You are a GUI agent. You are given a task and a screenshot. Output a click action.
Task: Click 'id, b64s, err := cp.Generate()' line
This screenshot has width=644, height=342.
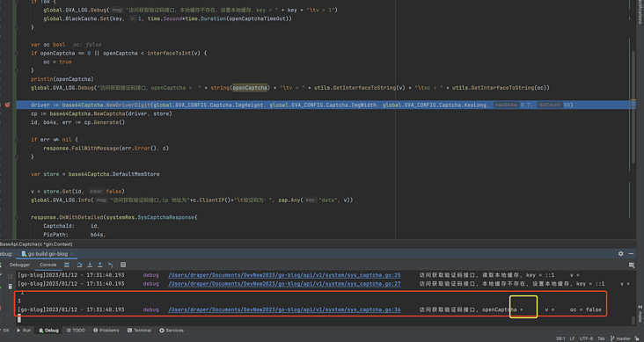(x=77, y=122)
